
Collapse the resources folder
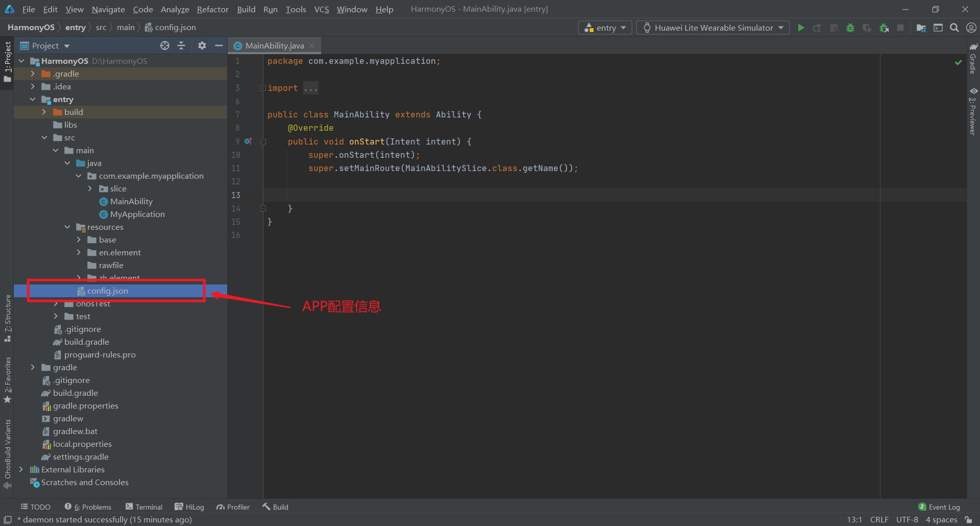pos(67,227)
